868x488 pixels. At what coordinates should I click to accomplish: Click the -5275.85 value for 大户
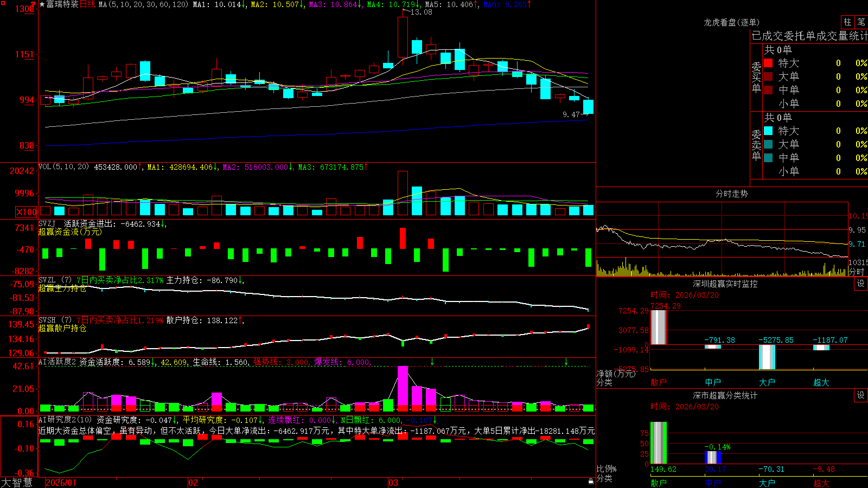tap(776, 340)
